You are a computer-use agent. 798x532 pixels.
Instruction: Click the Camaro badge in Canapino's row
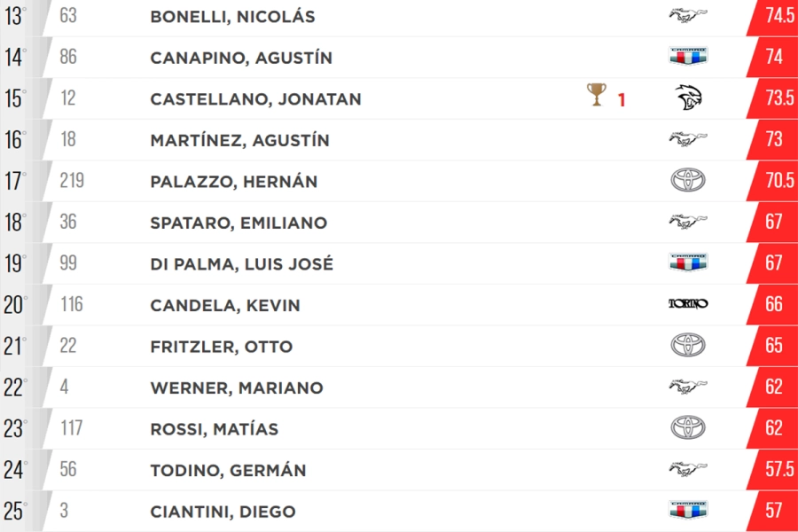688,56
